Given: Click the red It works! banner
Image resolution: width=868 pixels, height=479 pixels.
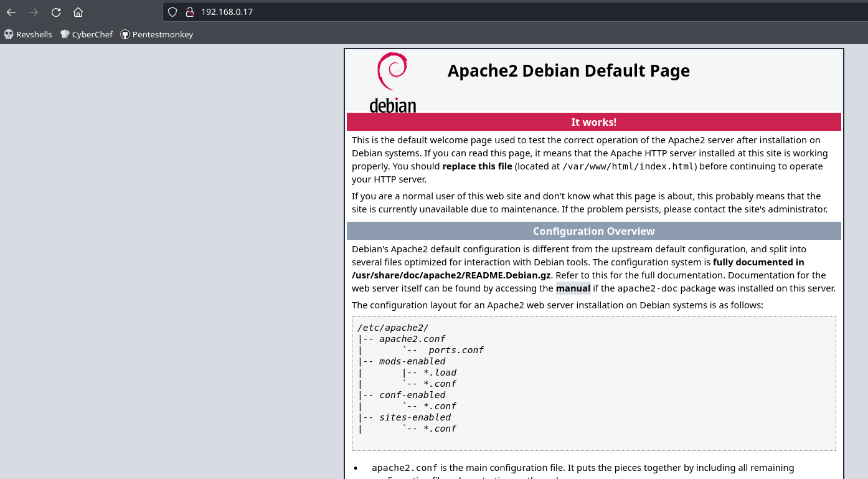Looking at the screenshot, I should [594, 122].
